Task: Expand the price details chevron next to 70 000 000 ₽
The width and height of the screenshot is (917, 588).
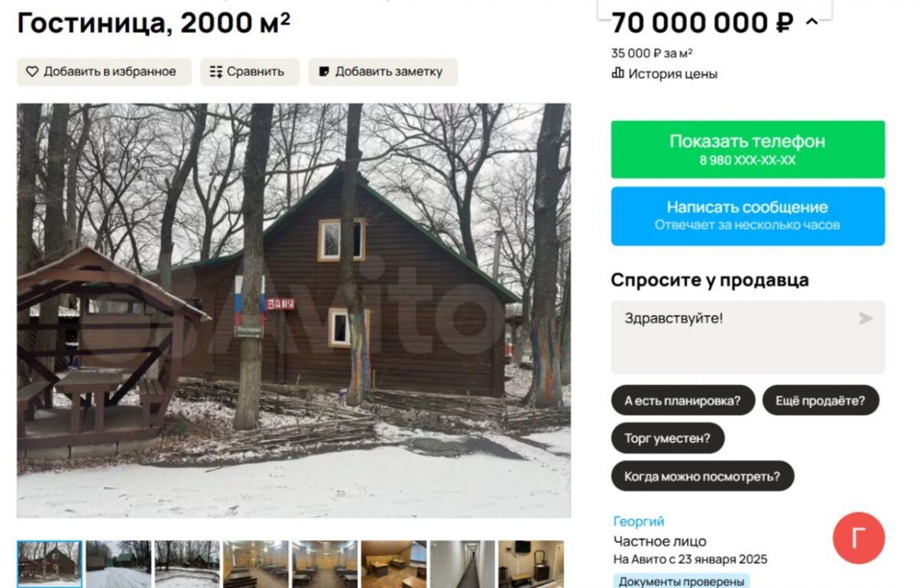Action: point(812,22)
